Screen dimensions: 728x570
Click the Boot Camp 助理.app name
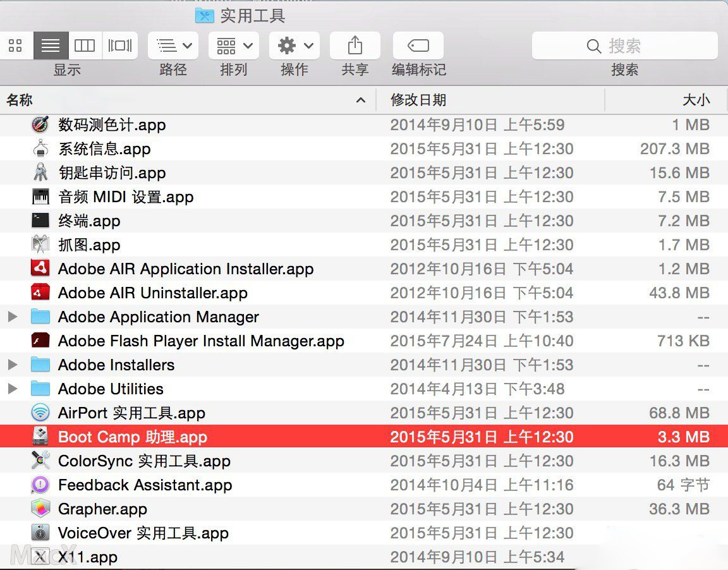tap(132, 437)
